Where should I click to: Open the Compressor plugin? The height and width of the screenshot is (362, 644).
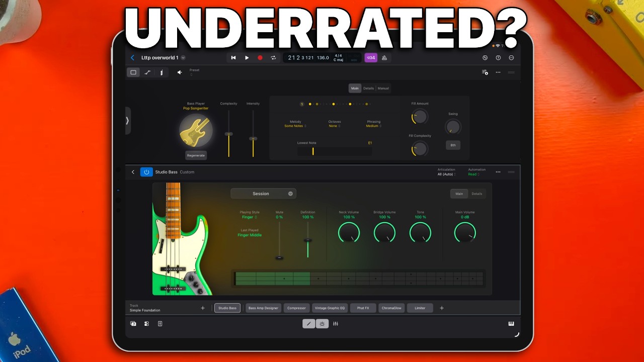click(297, 308)
